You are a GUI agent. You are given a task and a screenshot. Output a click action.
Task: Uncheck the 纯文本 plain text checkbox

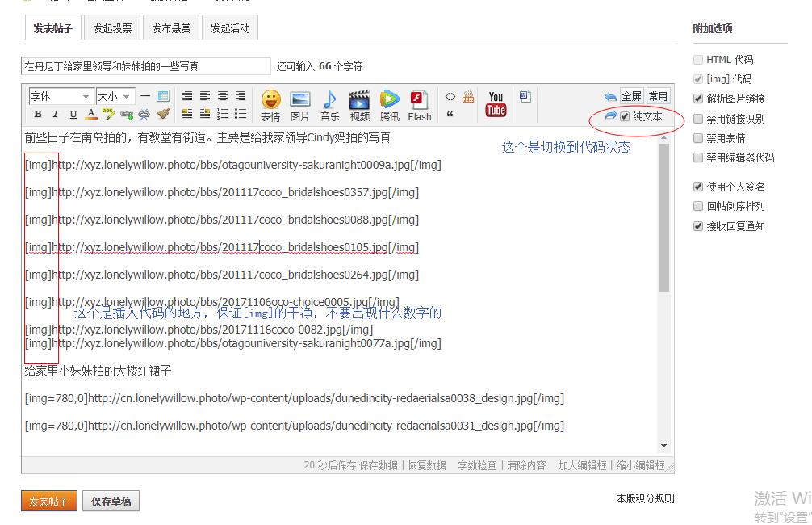click(x=625, y=116)
